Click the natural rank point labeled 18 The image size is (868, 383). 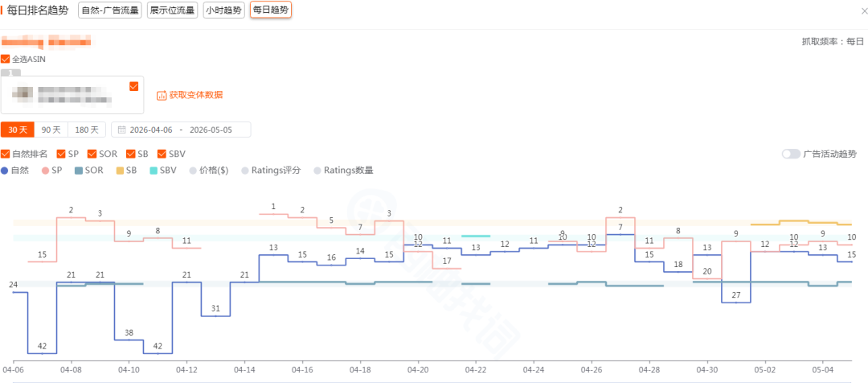click(678, 272)
